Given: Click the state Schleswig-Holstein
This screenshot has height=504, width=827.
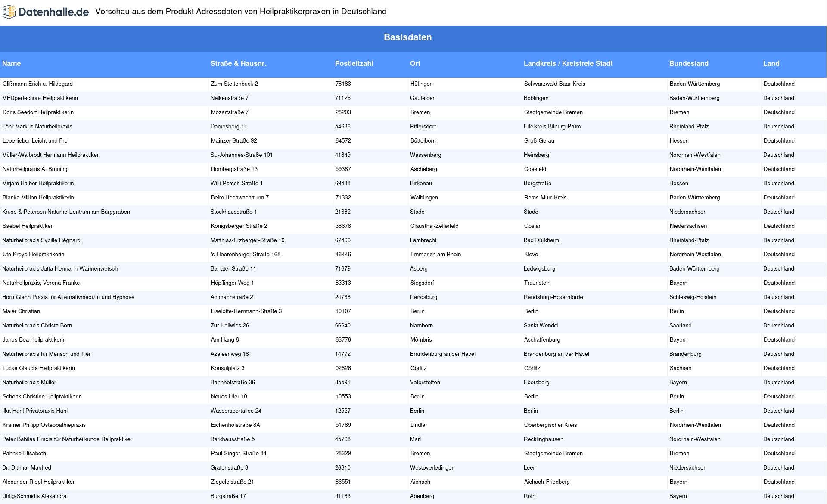Looking at the screenshot, I should [693, 297].
